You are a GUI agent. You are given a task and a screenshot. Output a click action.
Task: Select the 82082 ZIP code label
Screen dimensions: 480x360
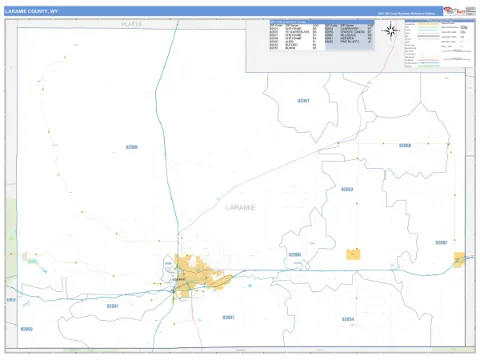click(441, 243)
